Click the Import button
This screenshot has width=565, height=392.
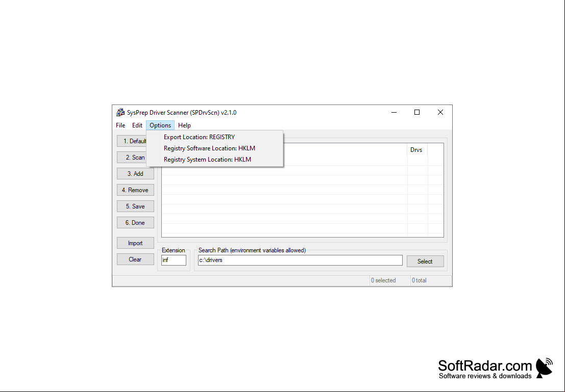tap(135, 243)
